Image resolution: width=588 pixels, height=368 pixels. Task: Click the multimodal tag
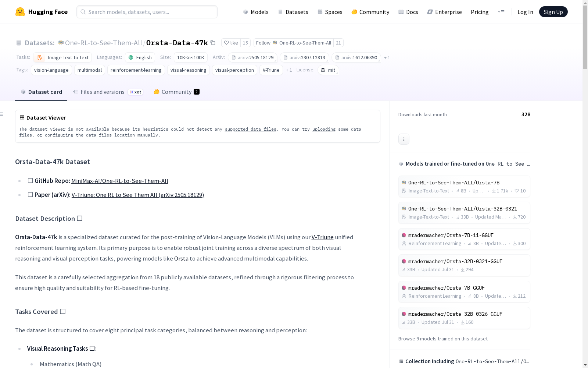tap(90, 70)
